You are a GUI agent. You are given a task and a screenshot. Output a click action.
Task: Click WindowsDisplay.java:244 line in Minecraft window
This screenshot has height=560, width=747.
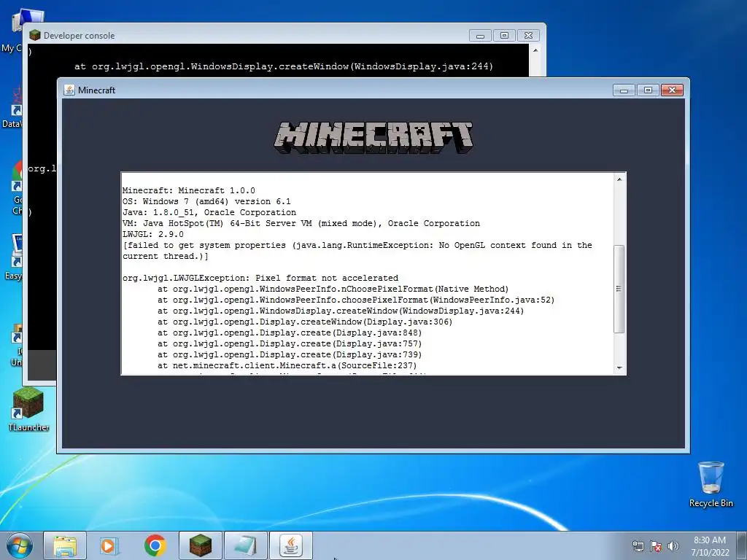pyautogui.click(x=341, y=311)
